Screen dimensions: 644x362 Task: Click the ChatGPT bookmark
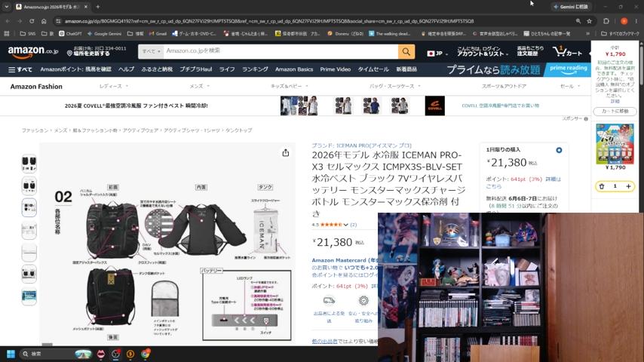point(70,34)
